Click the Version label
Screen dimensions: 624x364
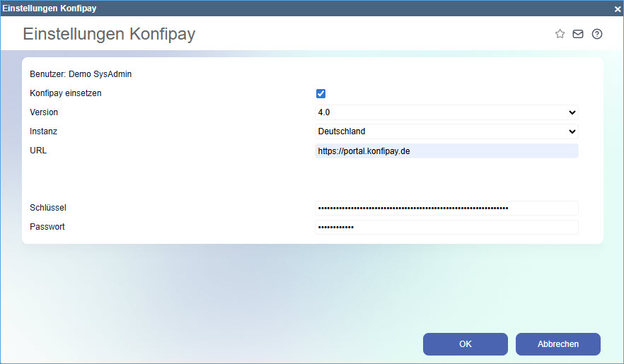[44, 112]
